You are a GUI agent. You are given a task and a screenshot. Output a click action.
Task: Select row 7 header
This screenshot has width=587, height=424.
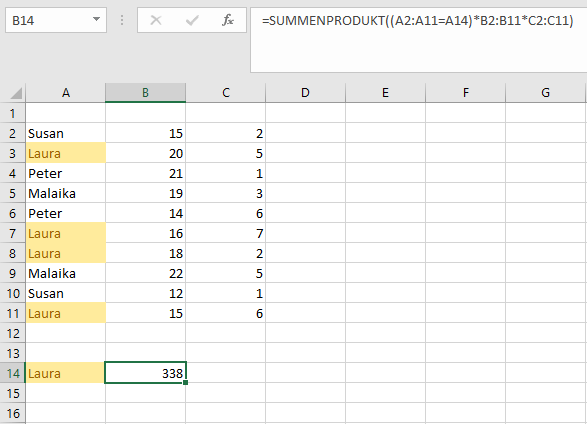(13, 233)
